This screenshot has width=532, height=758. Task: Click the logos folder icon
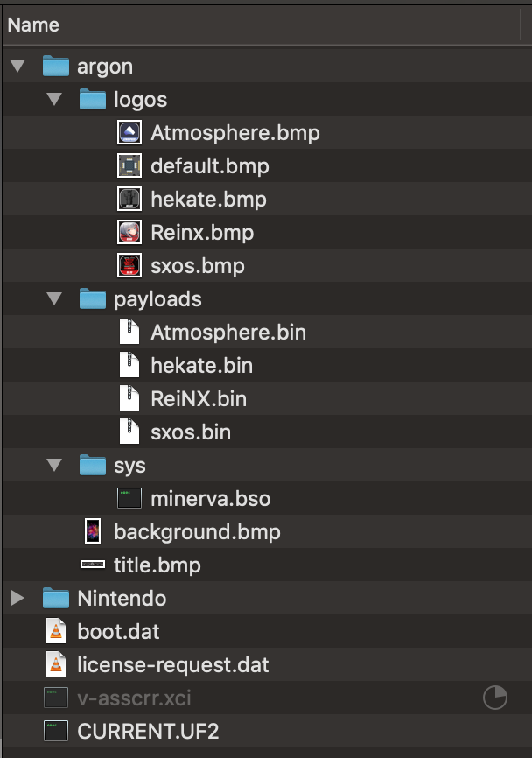coord(93,99)
